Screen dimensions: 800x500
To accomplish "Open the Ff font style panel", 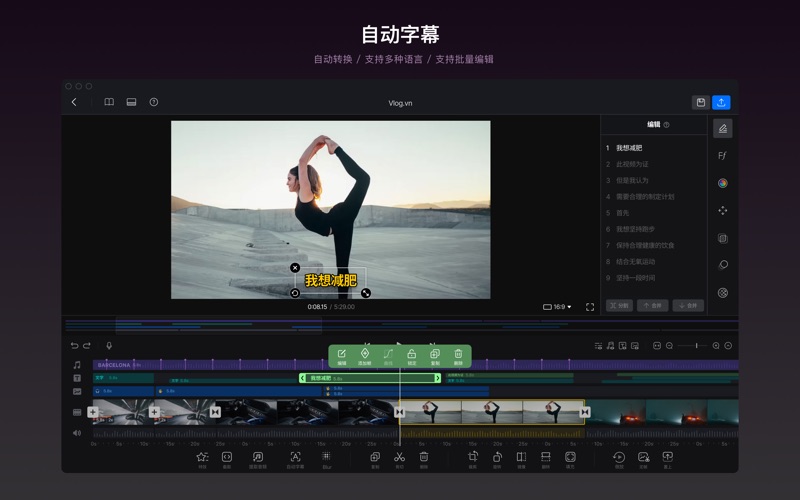I will pos(722,156).
